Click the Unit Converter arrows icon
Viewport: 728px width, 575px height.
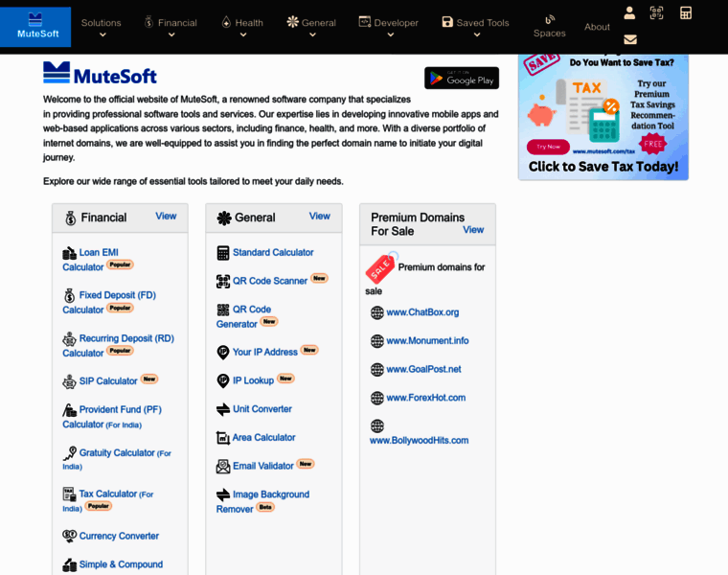click(x=223, y=409)
